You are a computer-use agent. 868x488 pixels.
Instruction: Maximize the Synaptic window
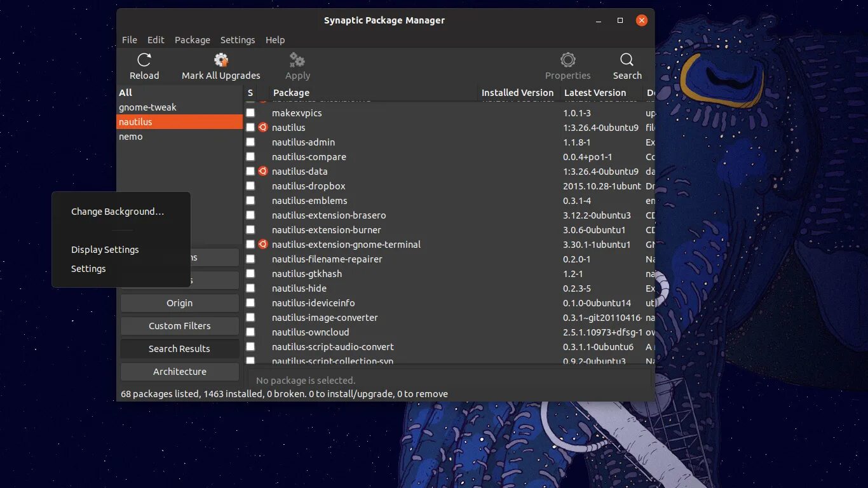pyautogui.click(x=620, y=20)
